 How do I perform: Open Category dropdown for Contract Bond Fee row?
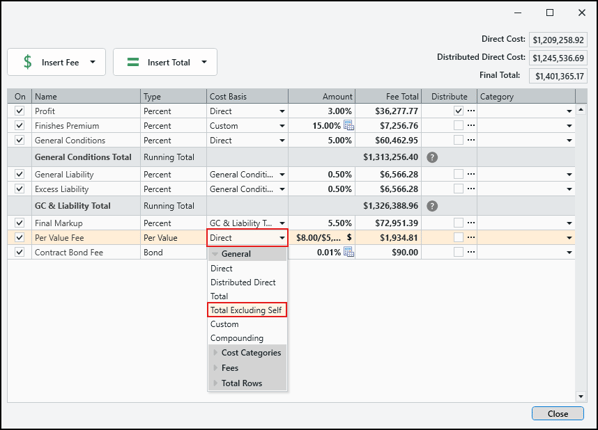[569, 253]
